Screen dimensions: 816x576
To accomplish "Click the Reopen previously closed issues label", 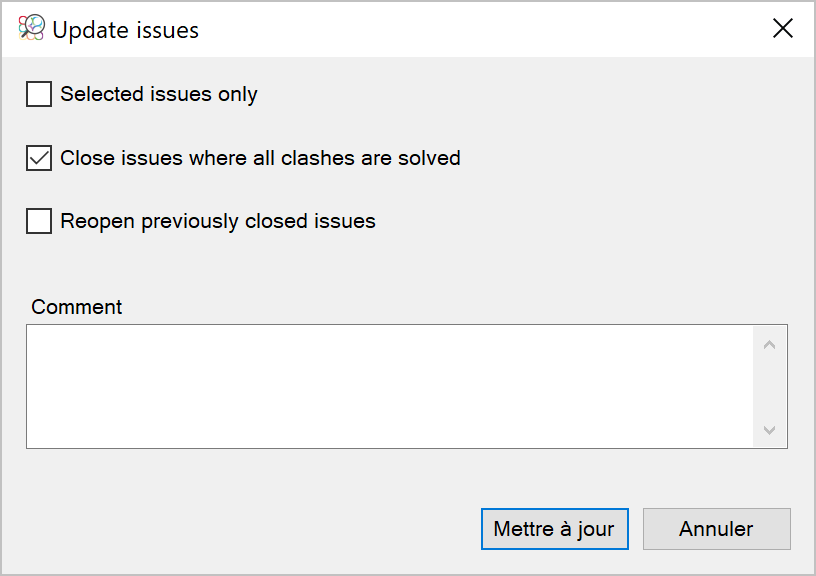I will (x=218, y=221).
